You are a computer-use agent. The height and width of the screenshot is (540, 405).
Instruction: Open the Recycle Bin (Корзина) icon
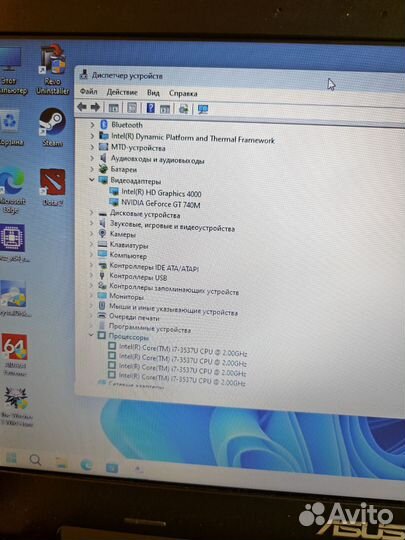tap(10, 128)
